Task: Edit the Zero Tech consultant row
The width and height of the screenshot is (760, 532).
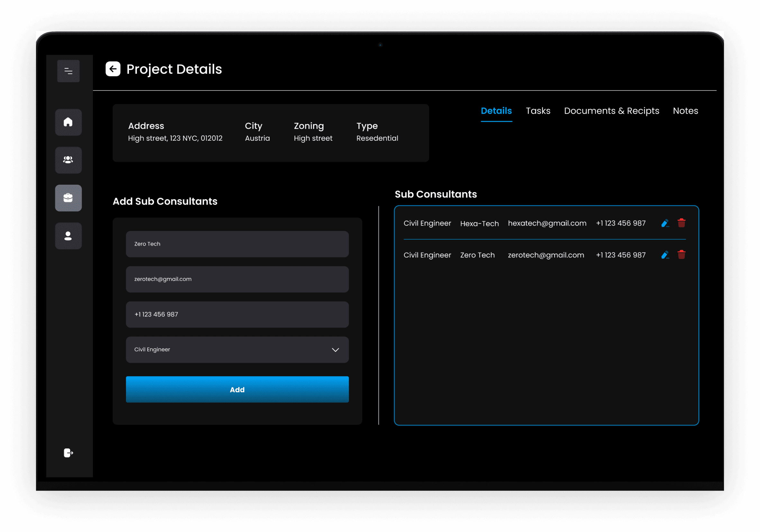Action: (665, 255)
